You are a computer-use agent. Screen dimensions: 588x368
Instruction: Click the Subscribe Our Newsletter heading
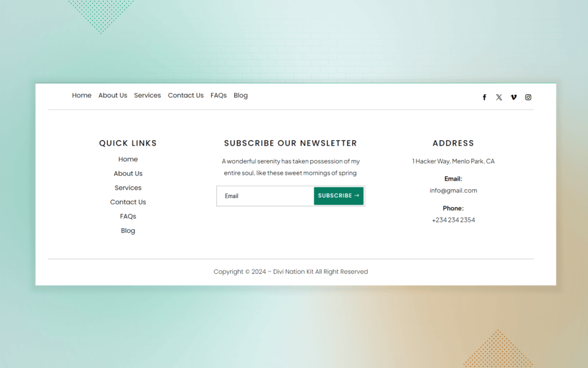pos(291,143)
